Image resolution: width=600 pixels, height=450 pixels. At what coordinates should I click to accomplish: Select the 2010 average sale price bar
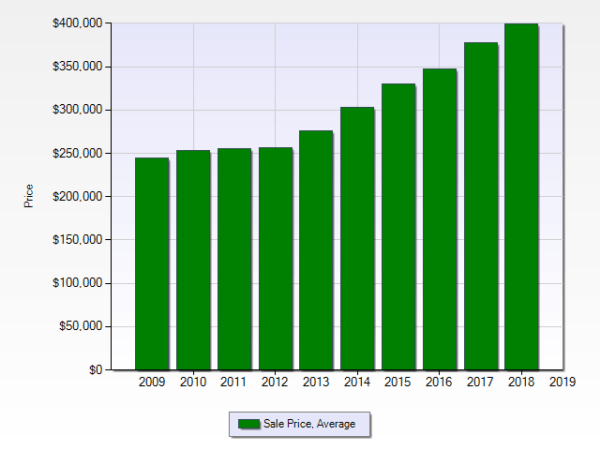click(x=193, y=260)
